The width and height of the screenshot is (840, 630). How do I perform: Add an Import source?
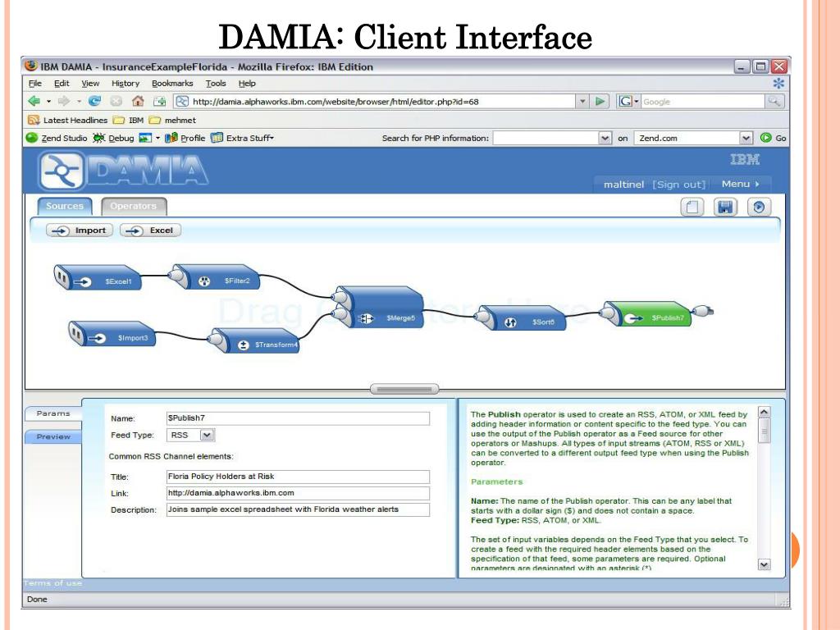(80, 231)
